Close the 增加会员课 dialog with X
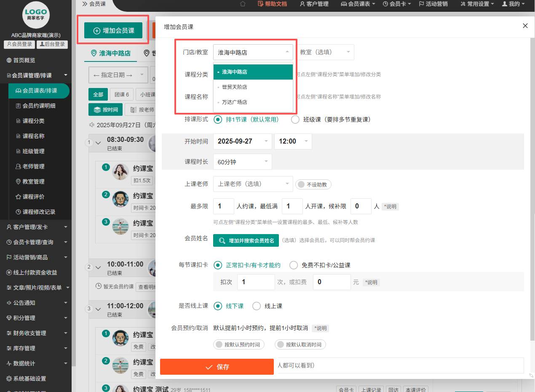The width and height of the screenshot is (535, 392). click(x=525, y=26)
